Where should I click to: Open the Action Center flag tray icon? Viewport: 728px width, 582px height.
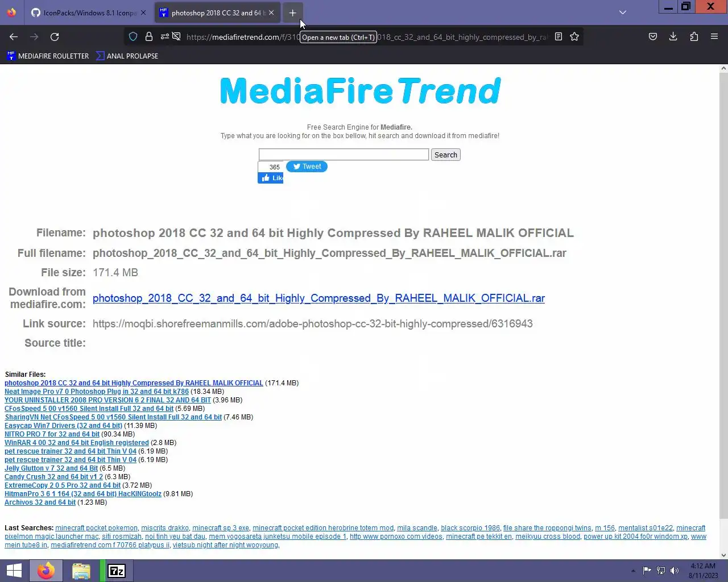coord(647,571)
